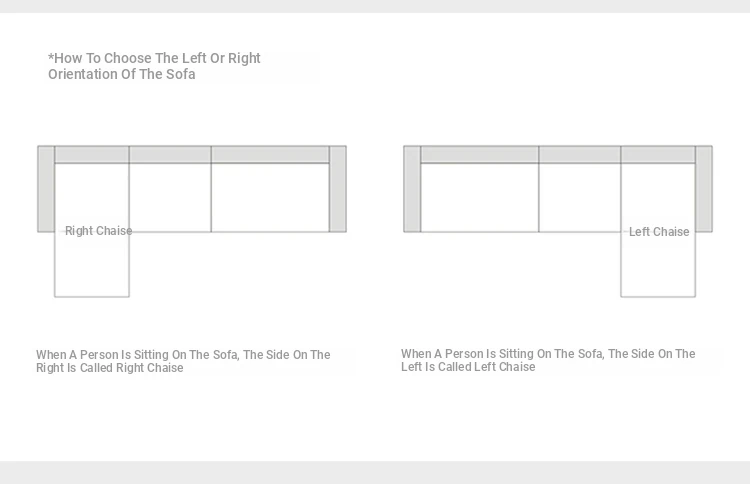Click the middle seat of the Left Chaise sofa
The image size is (750, 484).
[x=580, y=197]
